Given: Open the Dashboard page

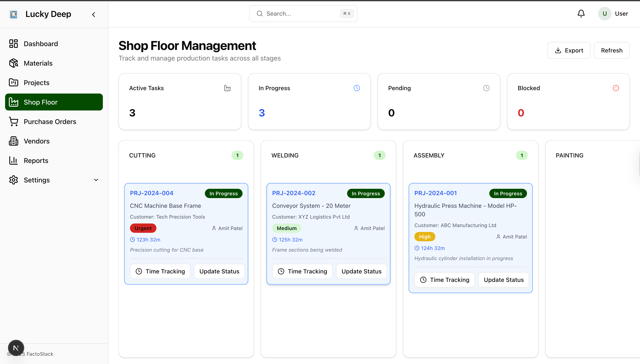Looking at the screenshot, I should click(41, 44).
